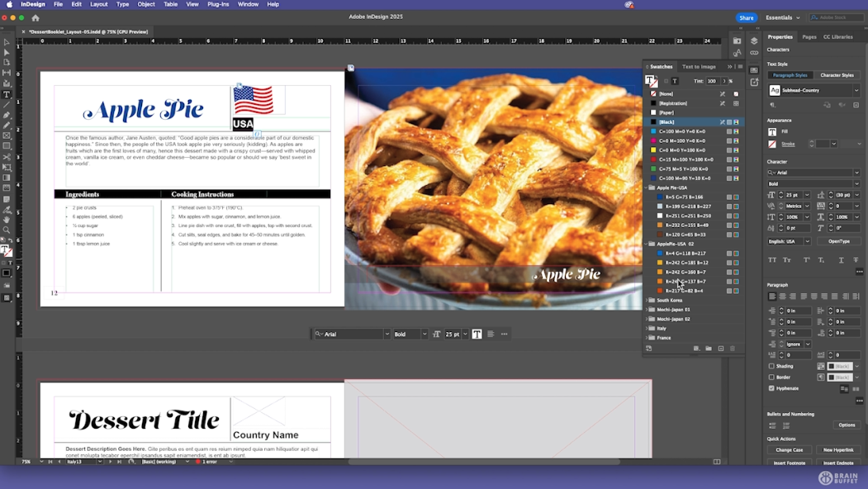
Task: Switch to the Pages tab
Action: (809, 37)
